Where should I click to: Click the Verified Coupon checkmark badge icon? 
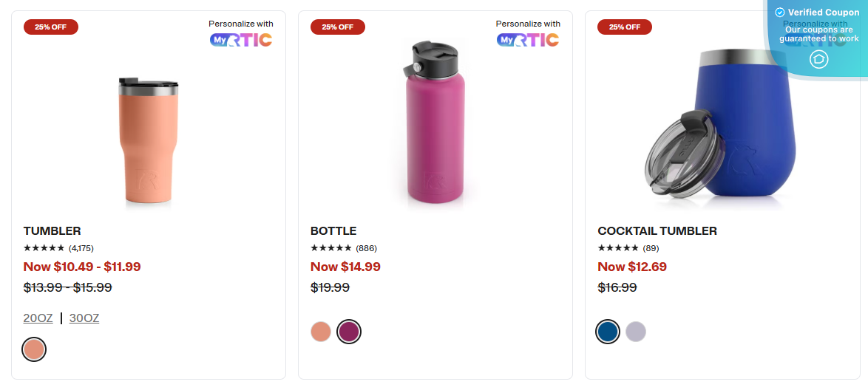[779, 13]
